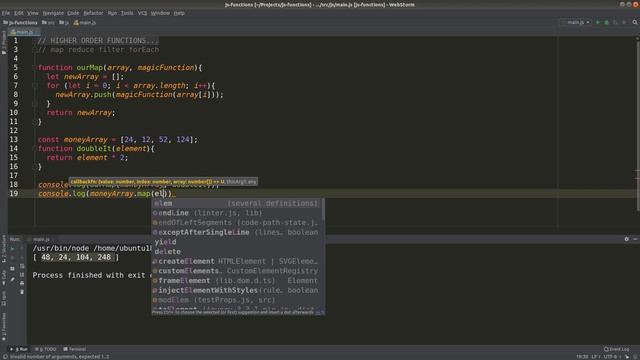Open the Structure sidebar tab
Image resolution: width=640 pixels, height=360 pixels.
pyautogui.click(x=4, y=250)
